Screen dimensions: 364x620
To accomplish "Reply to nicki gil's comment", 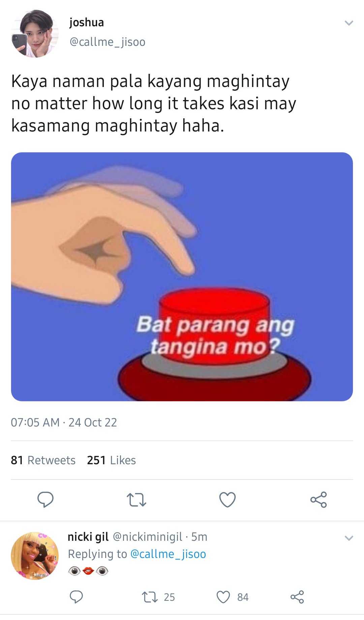I will [x=76, y=597].
